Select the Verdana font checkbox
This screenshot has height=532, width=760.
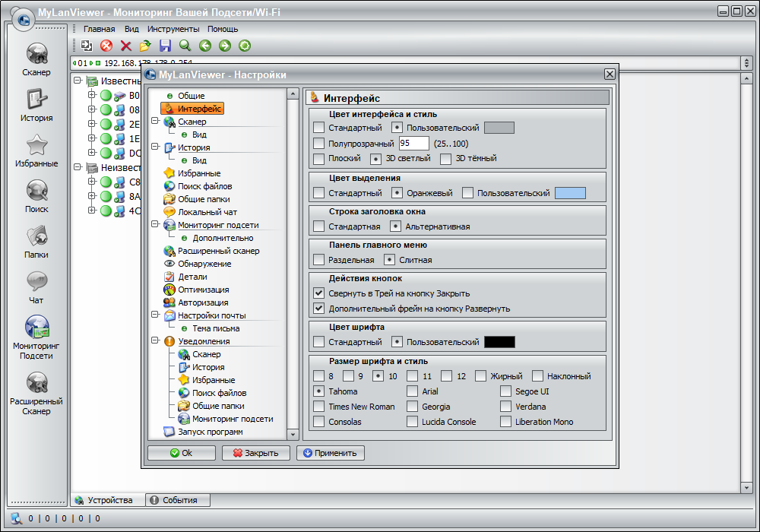(505, 406)
